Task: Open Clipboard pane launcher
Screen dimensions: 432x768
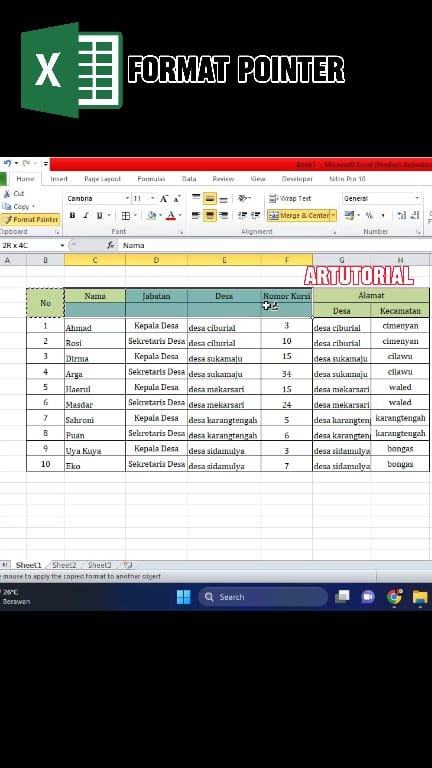Action: pos(57,232)
